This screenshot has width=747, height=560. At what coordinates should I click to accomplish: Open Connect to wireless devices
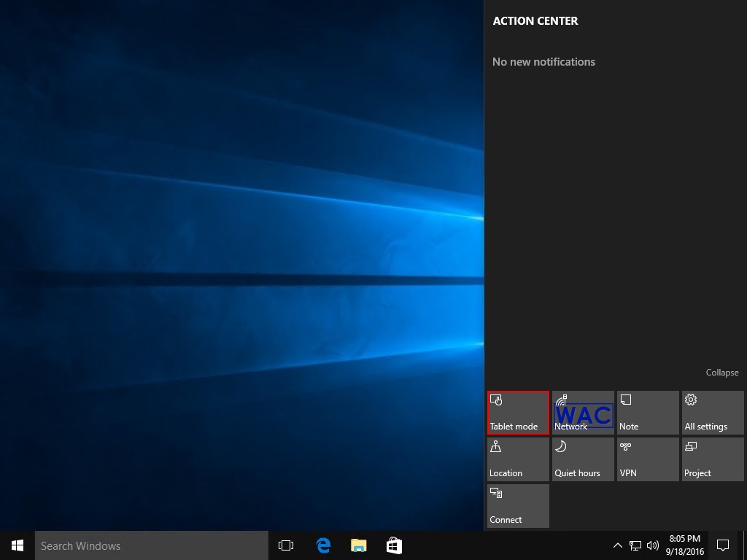pos(517,505)
